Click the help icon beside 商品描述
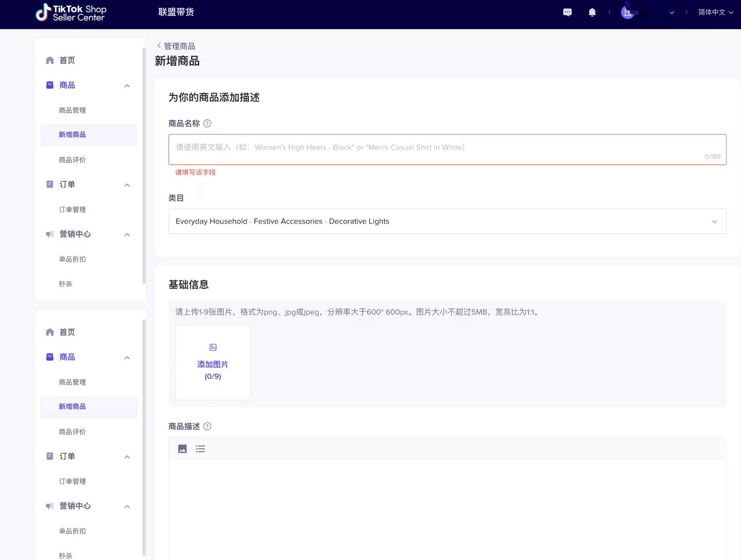 pyautogui.click(x=207, y=426)
